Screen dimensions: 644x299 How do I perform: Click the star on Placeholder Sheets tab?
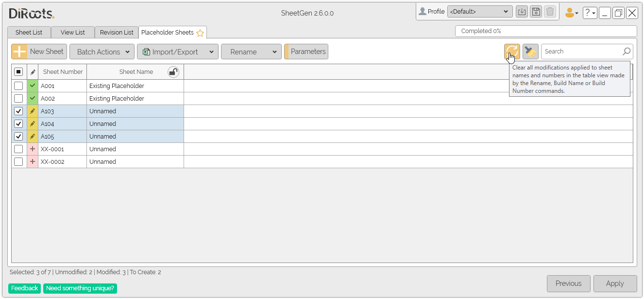coord(200,33)
